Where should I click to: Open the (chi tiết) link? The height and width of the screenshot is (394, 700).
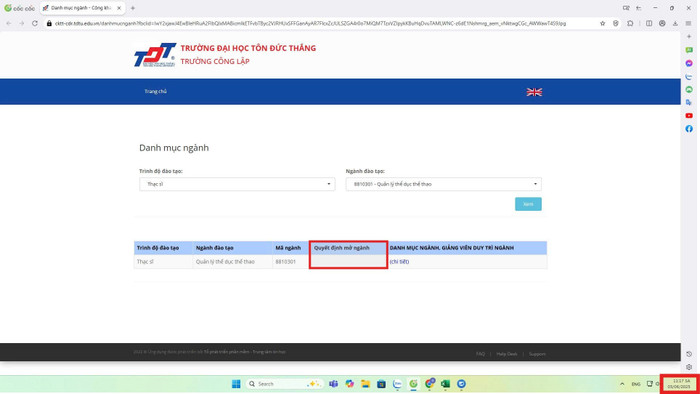pos(399,262)
